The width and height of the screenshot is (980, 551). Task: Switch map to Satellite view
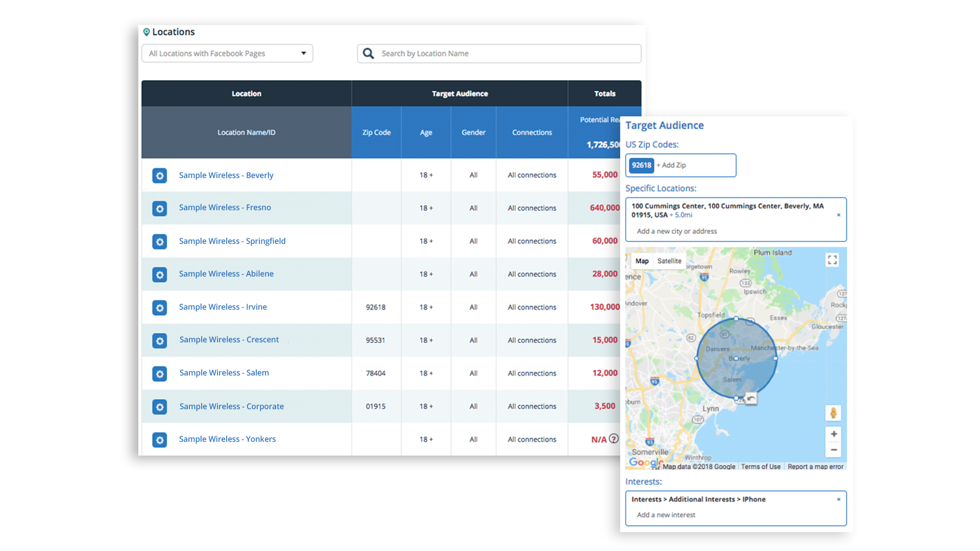point(669,261)
